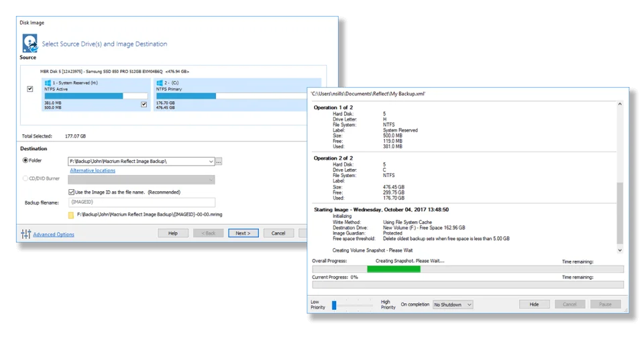Click the Pause button in progress window
The image size is (644, 338).
point(605,304)
